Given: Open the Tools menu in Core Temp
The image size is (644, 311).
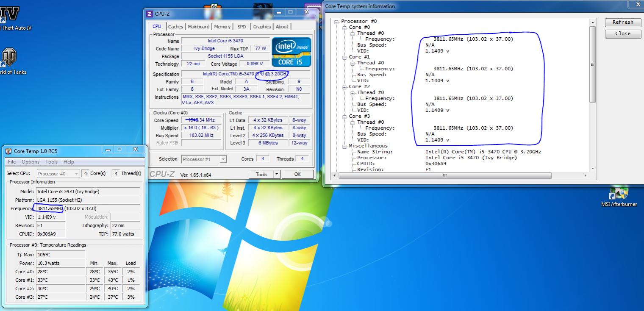Looking at the screenshot, I should point(51,162).
